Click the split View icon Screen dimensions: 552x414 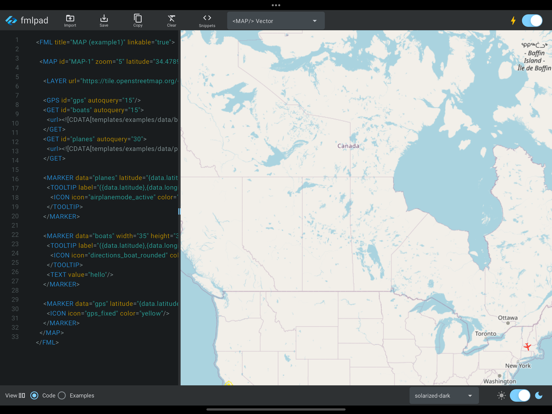point(22,395)
